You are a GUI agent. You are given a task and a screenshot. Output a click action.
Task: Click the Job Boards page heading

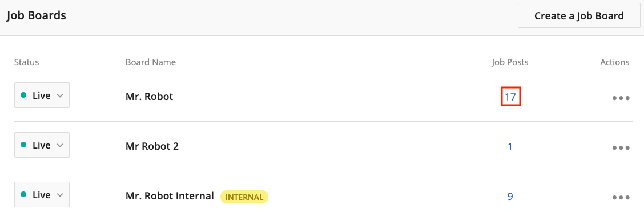(37, 15)
